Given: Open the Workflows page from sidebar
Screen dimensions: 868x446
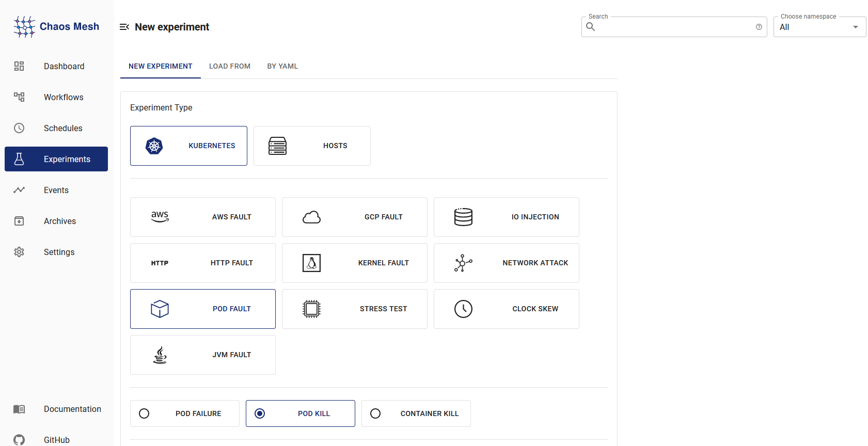Looking at the screenshot, I should click(x=56, y=97).
